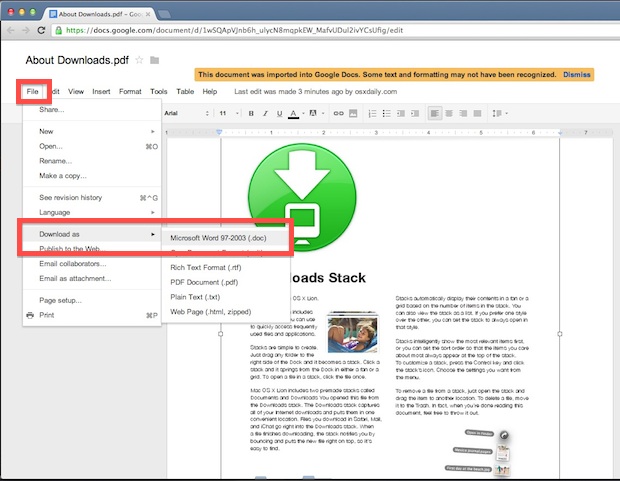Open the Table menu
The width and height of the screenshot is (620, 481).
185,91
